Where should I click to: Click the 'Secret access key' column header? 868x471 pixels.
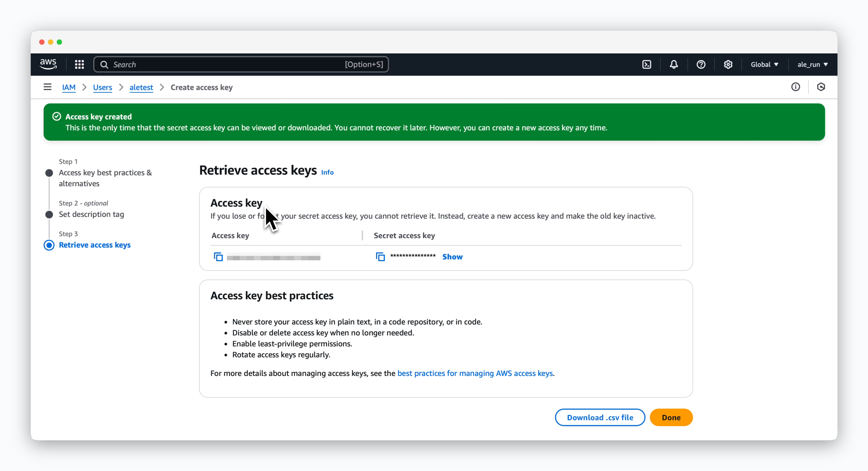coord(404,235)
